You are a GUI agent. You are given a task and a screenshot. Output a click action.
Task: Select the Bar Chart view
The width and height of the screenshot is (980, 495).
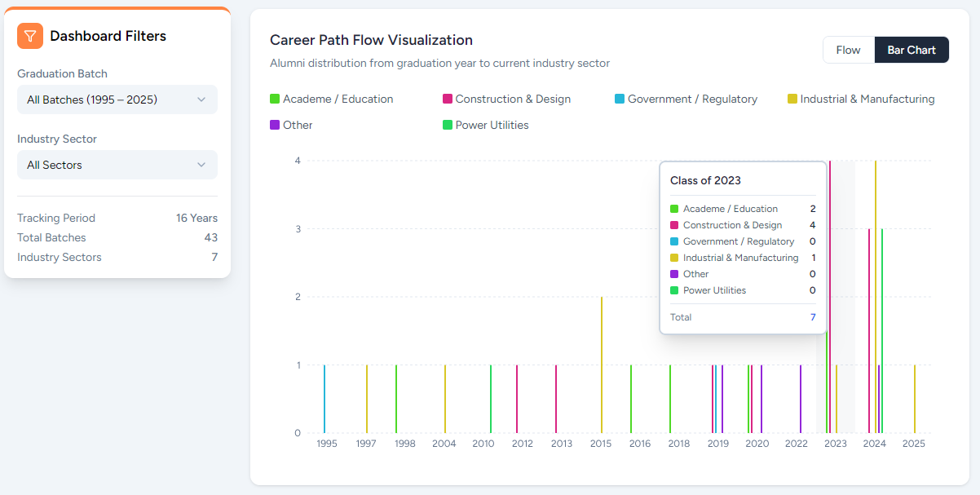tap(911, 50)
